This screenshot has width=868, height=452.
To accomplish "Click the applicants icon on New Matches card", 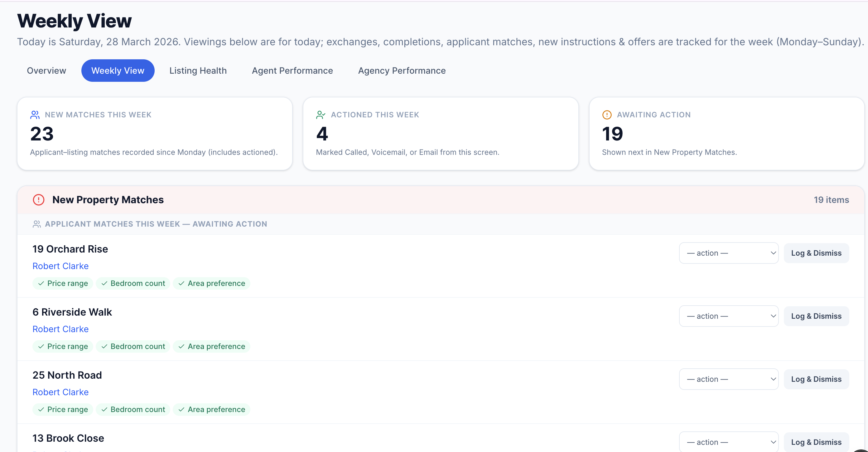I will pyautogui.click(x=35, y=115).
